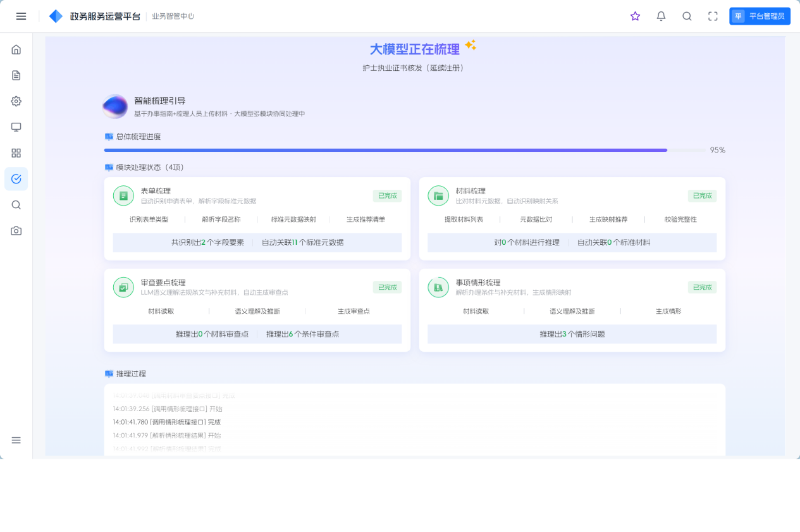Open home icon in sidebar
This screenshot has width=800, height=532.
[16, 49]
